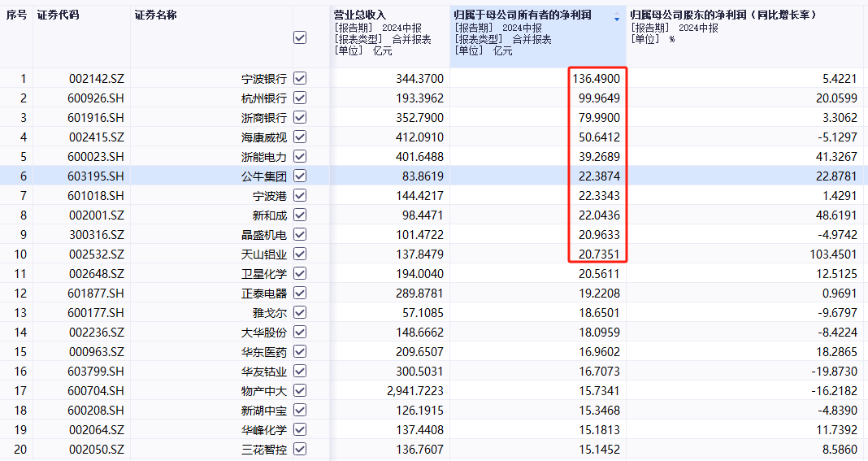Click the name cell 华友钴业
Viewport: 868px width, 461px height.
(264, 372)
